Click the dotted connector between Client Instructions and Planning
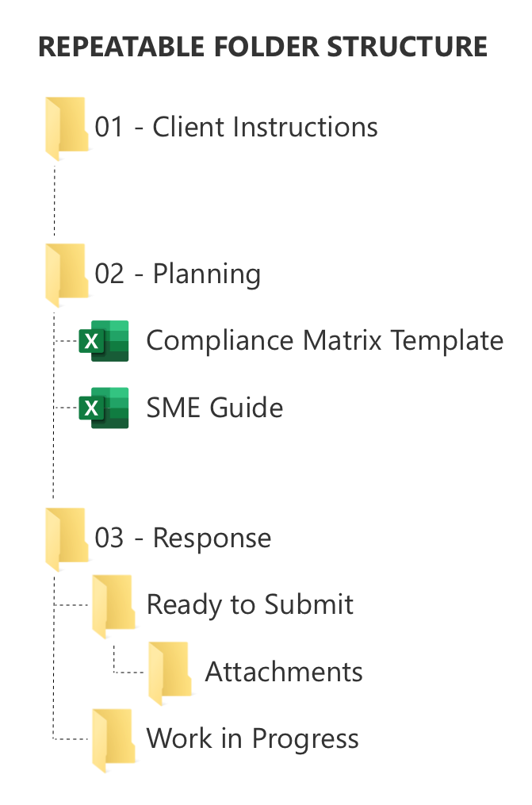Screen dimensions: 532x805 tap(55, 200)
